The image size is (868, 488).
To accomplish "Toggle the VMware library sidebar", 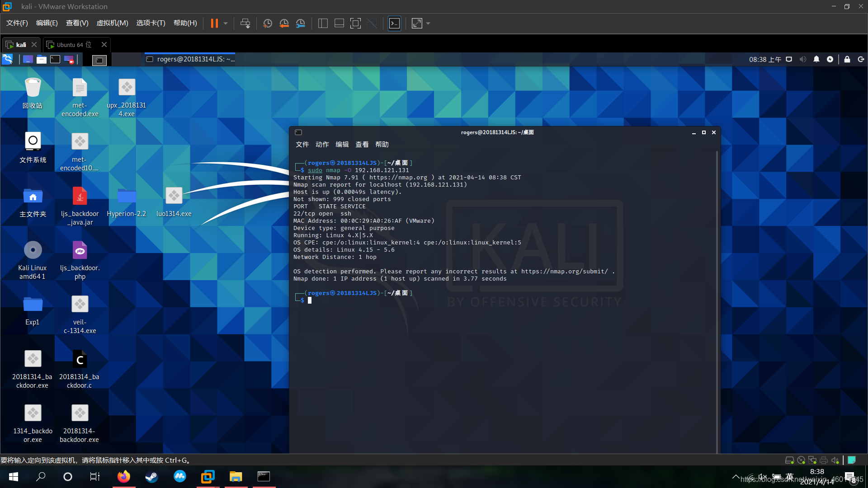I will click(323, 23).
